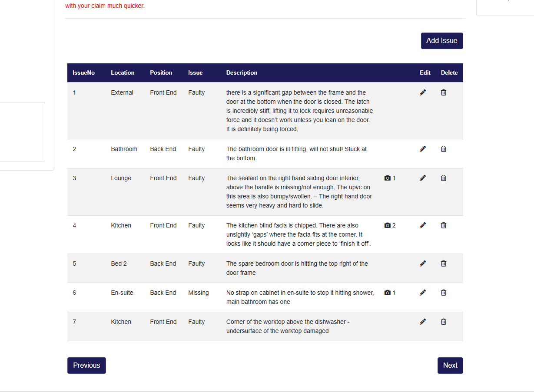Image resolution: width=534 pixels, height=392 pixels.
Task: Delete the Bathroom issue row
Action: [444, 149]
